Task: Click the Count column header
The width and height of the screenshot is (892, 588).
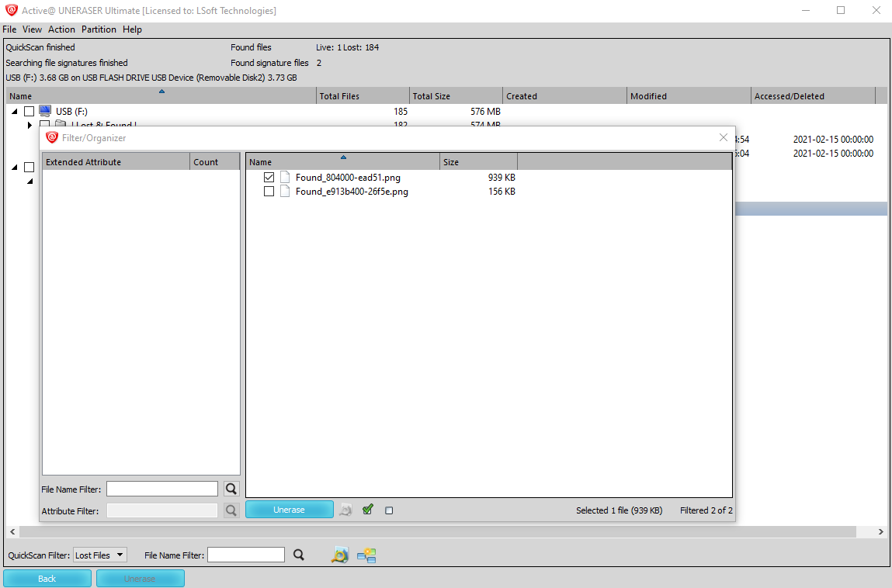Action: 214,162
